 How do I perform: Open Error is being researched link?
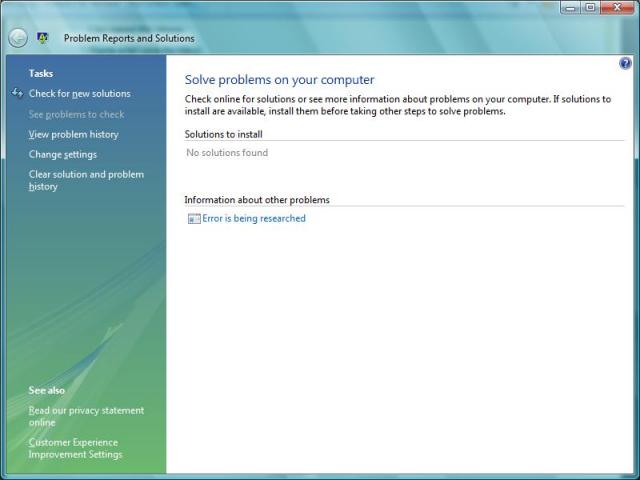coord(254,219)
